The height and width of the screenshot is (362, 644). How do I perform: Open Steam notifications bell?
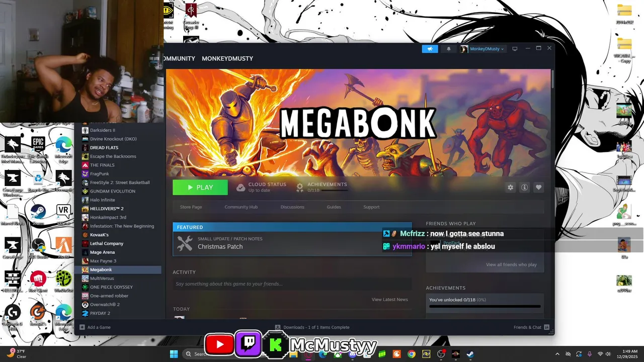(x=449, y=49)
